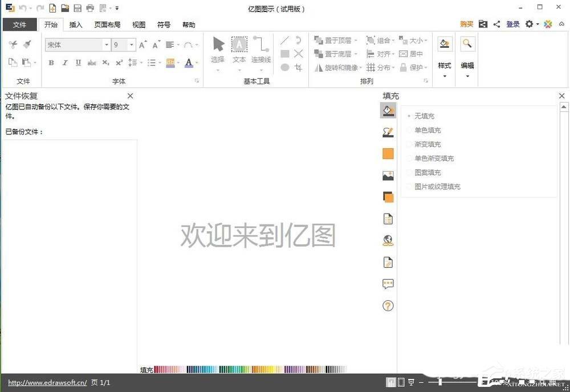Open the image panel icon in sidebar
570x392 pixels.
(388, 176)
